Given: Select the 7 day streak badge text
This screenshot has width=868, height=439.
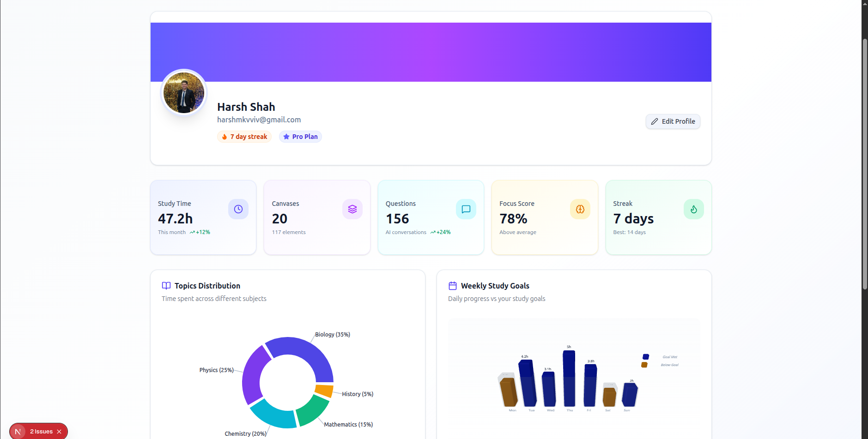Looking at the screenshot, I should click(249, 137).
